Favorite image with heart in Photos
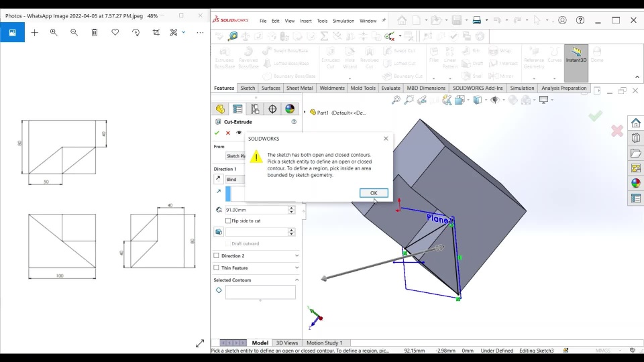The height and width of the screenshot is (362, 644). [115, 32]
